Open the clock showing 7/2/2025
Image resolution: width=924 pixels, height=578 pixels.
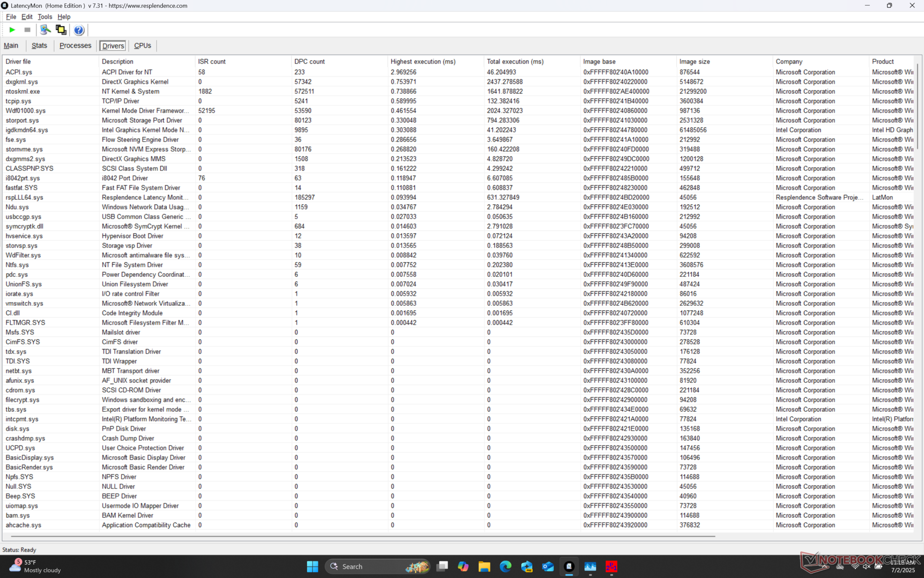(902, 566)
